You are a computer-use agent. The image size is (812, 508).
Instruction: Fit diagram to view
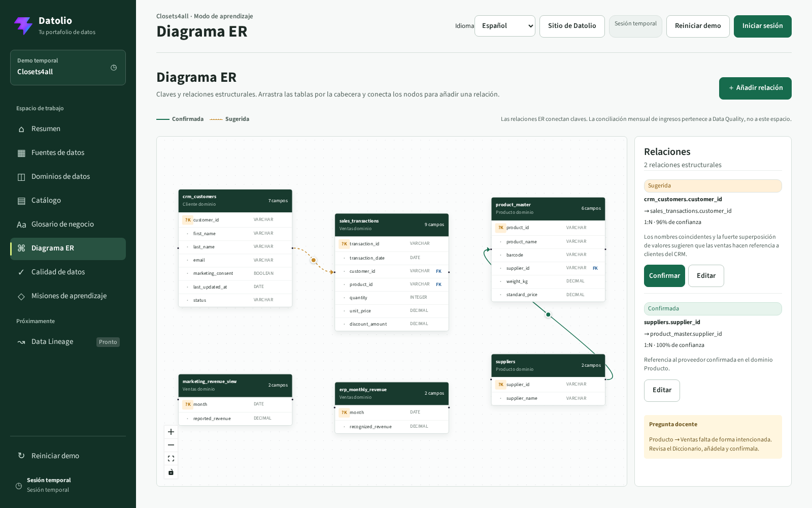[171, 458]
